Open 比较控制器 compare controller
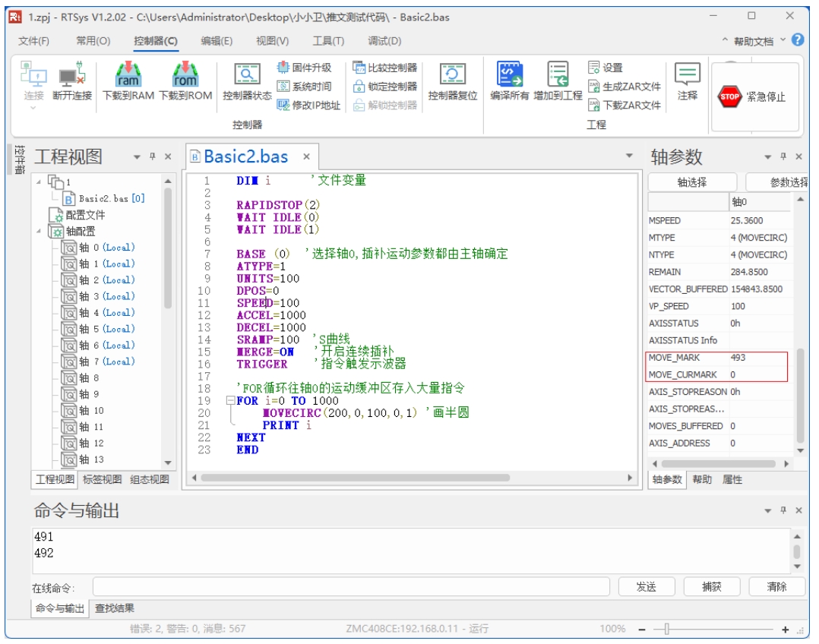This screenshot has width=819, height=644. coord(385,68)
